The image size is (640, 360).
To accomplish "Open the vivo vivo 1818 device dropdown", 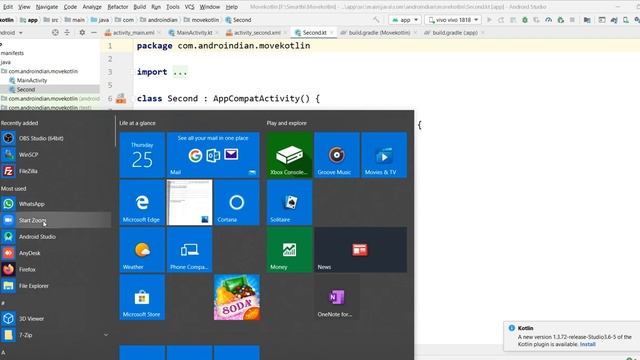I will point(453,20).
